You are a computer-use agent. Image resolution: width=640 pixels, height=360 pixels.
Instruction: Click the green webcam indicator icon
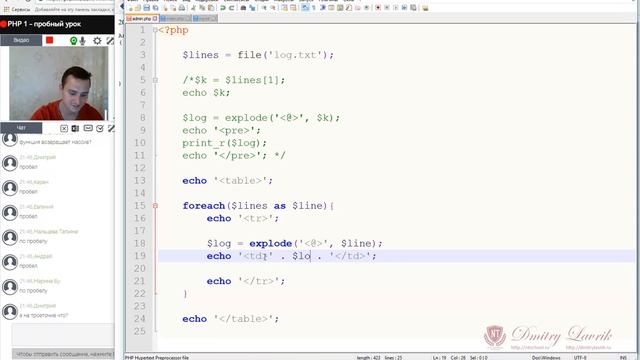tap(73, 40)
